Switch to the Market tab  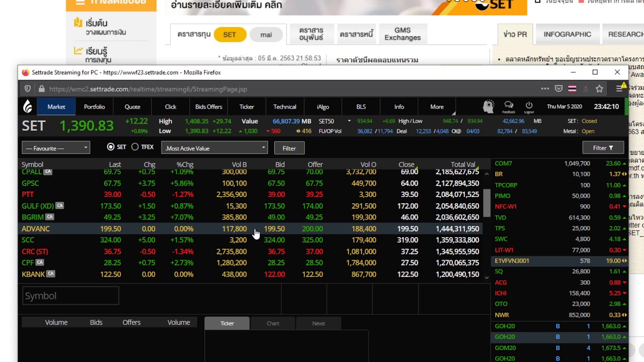point(56,107)
